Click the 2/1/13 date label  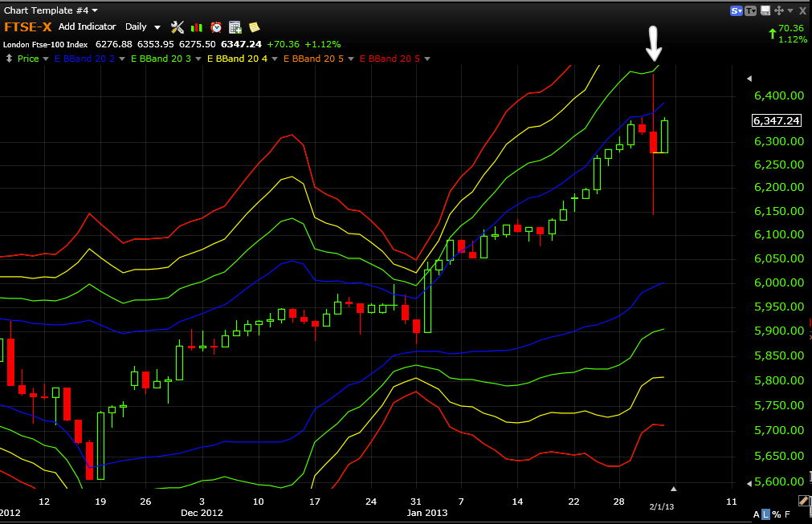661,506
